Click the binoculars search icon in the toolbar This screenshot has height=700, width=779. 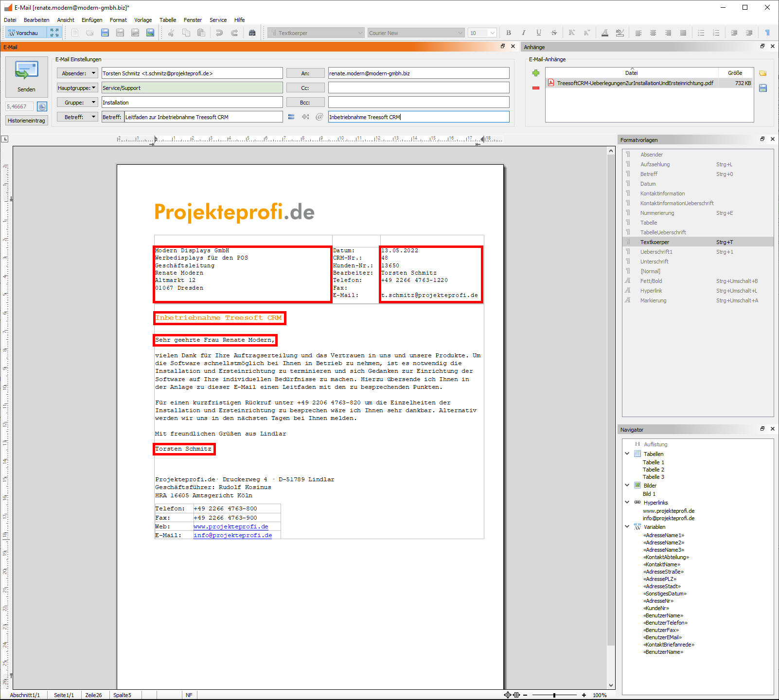[x=252, y=33]
